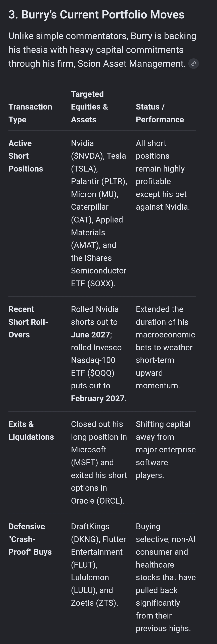Image resolution: width=217 pixels, height=644 pixels.
Task: Click the bold February 2027 text
Action: point(98,398)
